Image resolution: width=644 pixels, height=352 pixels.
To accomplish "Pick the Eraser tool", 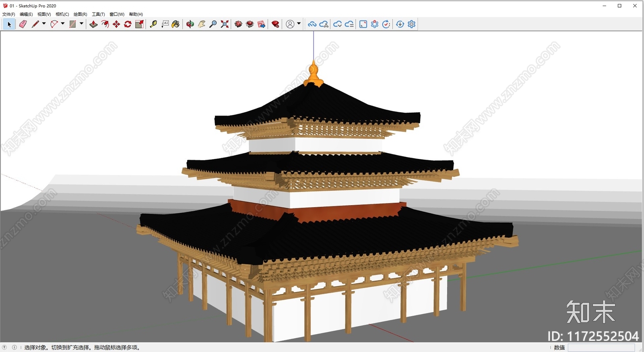I will 23,24.
